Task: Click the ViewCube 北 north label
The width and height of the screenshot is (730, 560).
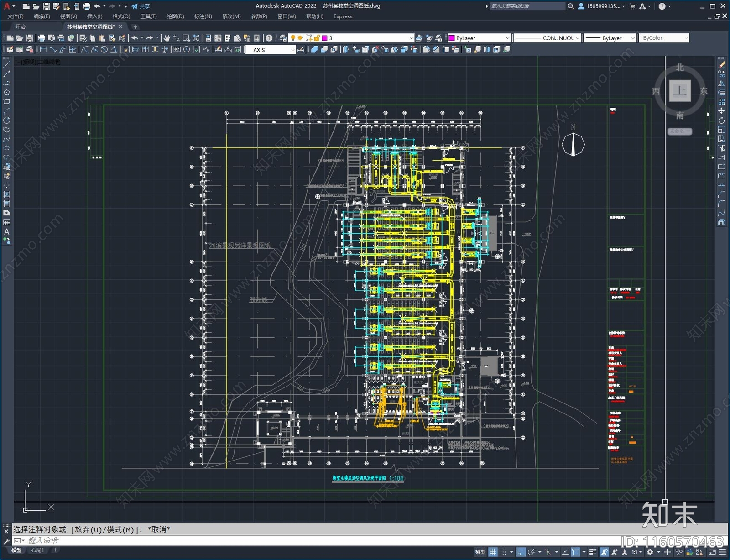Action: [680, 68]
